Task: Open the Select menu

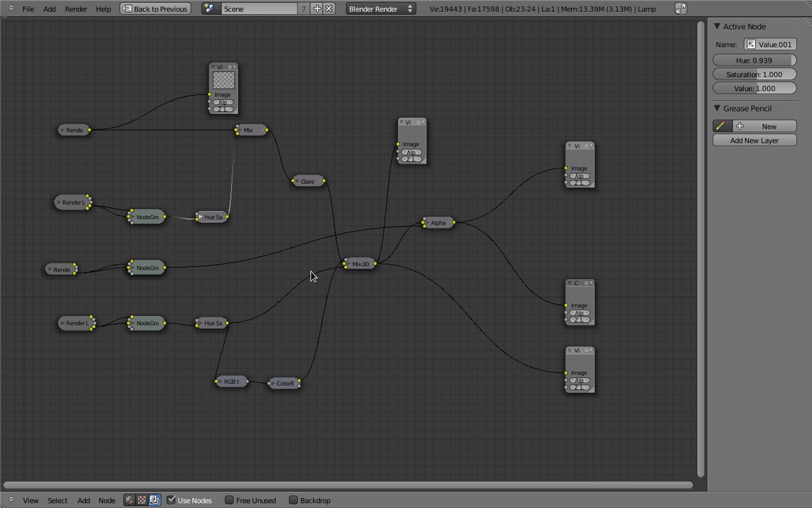Action: tap(57, 500)
